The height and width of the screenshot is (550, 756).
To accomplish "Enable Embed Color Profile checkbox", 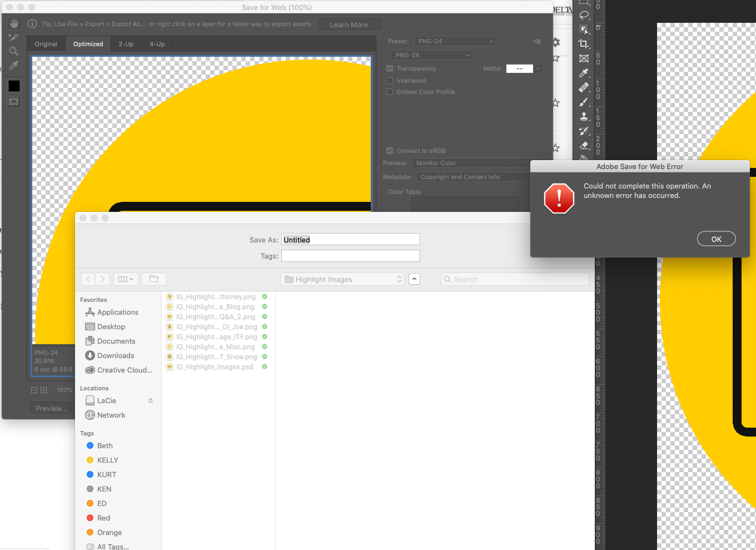I will (x=390, y=92).
